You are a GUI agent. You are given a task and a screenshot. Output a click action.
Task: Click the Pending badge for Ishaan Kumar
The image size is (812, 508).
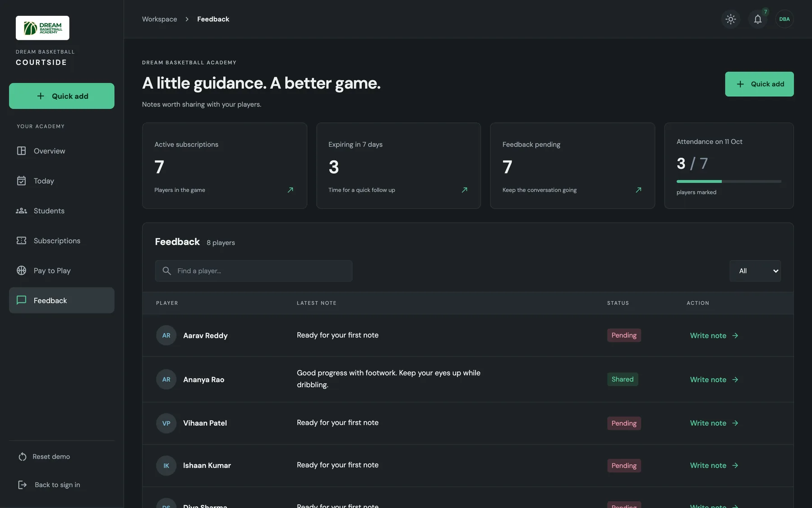tap(624, 466)
